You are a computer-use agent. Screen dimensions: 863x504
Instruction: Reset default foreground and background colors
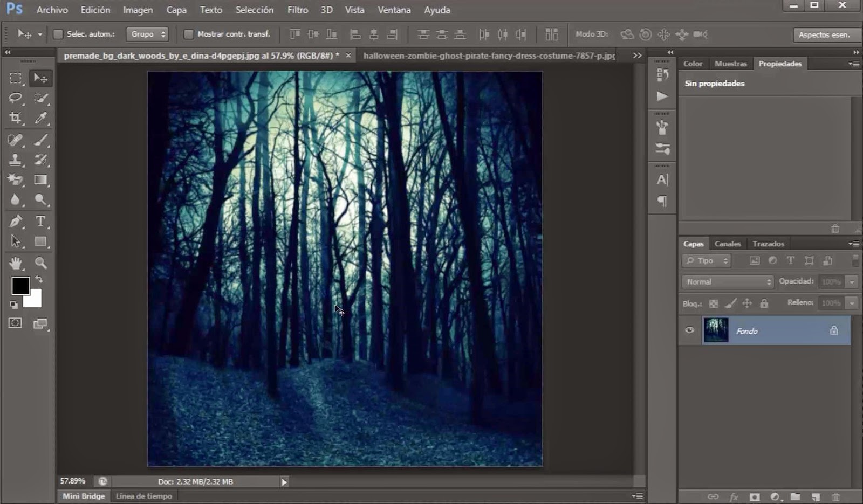tap(13, 305)
